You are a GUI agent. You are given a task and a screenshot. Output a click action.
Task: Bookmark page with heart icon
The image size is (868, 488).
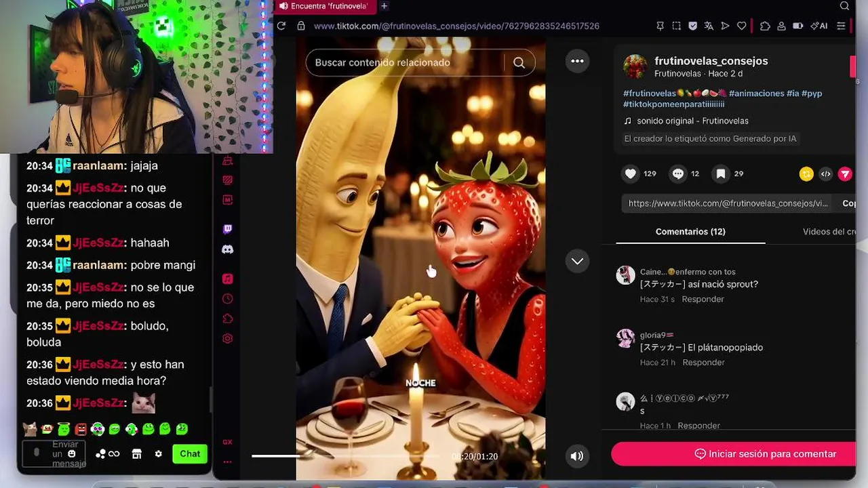click(x=741, y=26)
